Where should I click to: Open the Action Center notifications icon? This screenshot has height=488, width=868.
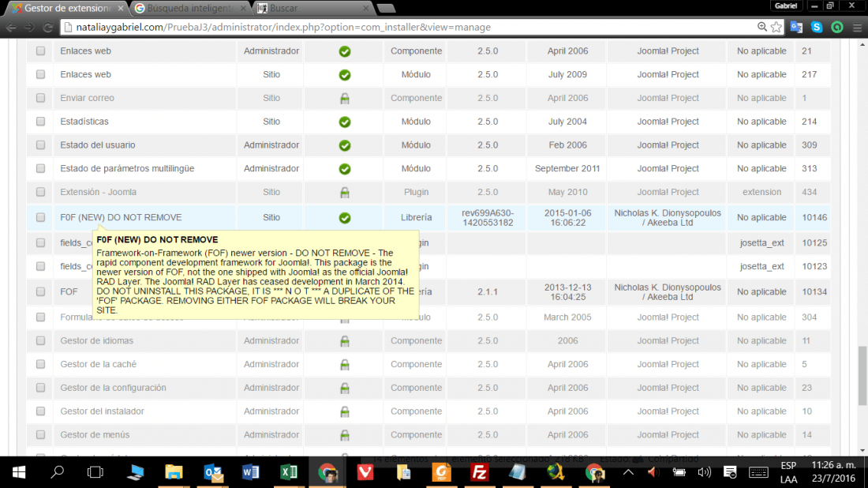point(730,472)
